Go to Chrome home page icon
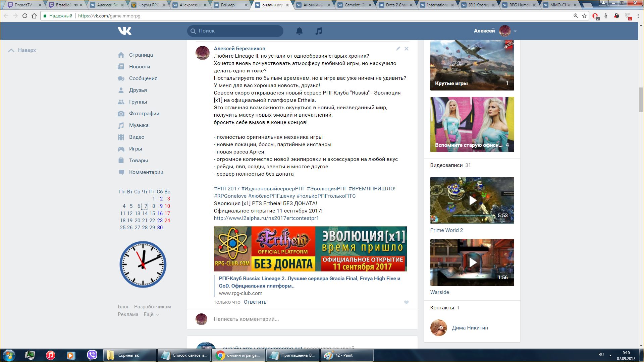 pyautogui.click(x=34, y=16)
